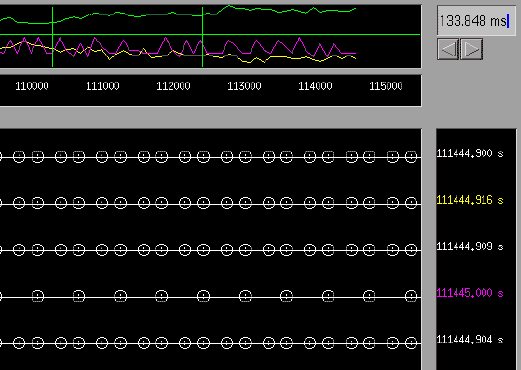Click the 133.848 ms input field

point(476,21)
